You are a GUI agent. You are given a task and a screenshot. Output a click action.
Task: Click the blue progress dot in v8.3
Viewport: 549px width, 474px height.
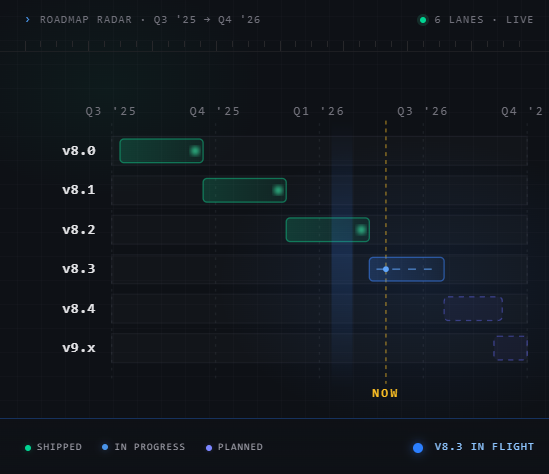(386, 269)
